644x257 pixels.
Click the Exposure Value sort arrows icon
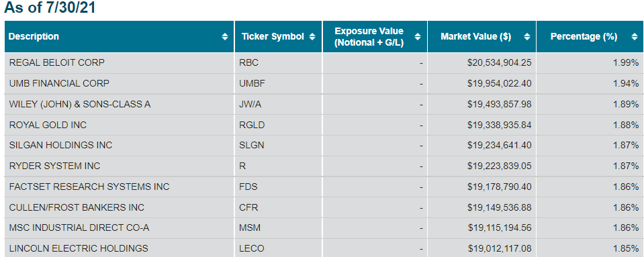[x=418, y=36]
